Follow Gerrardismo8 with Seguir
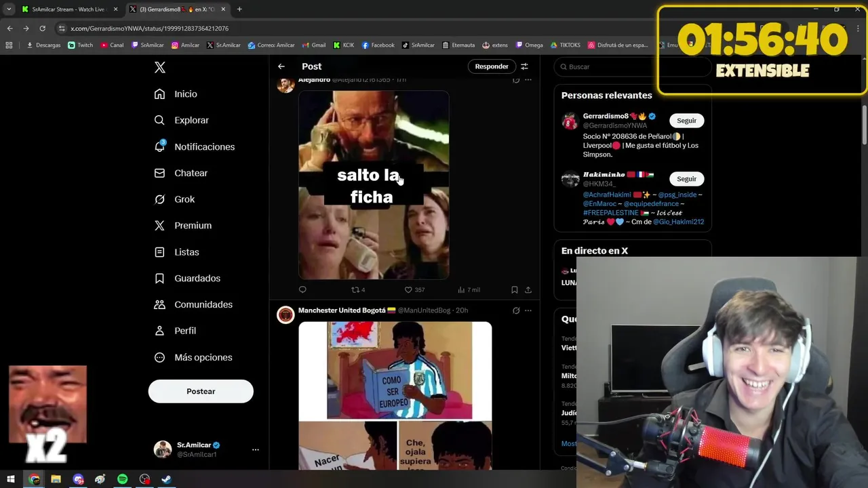The image size is (868, 488). (686, 121)
